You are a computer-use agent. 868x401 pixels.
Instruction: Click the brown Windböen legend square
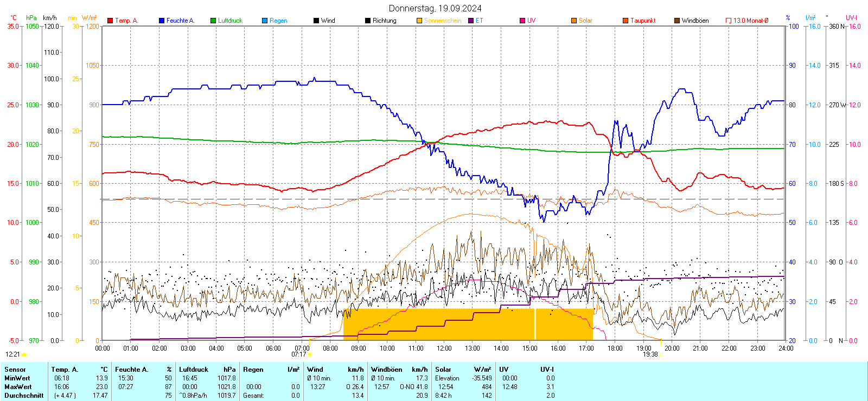coord(677,21)
